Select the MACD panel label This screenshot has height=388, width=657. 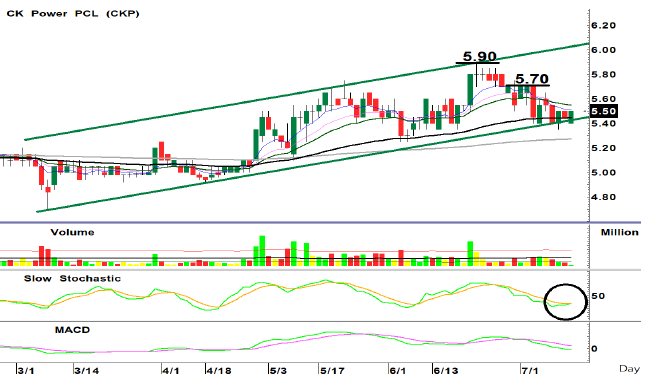coord(72,330)
